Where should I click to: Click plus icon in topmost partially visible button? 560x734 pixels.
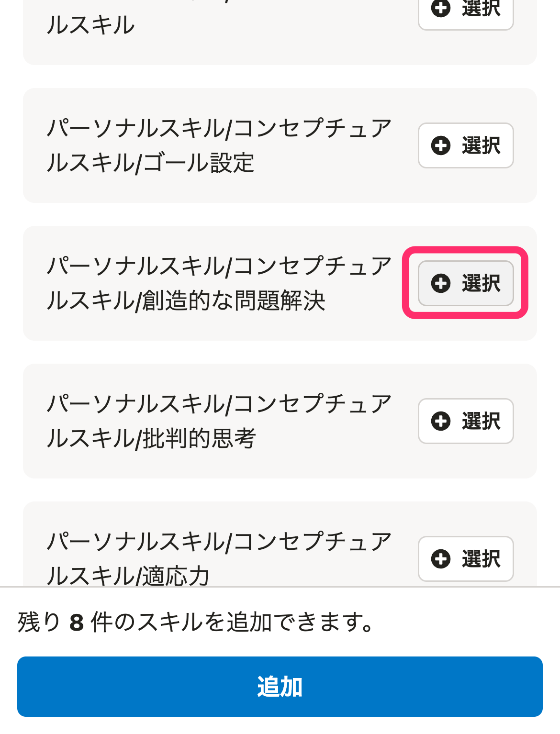pyautogui.click(x=441, y=8)
